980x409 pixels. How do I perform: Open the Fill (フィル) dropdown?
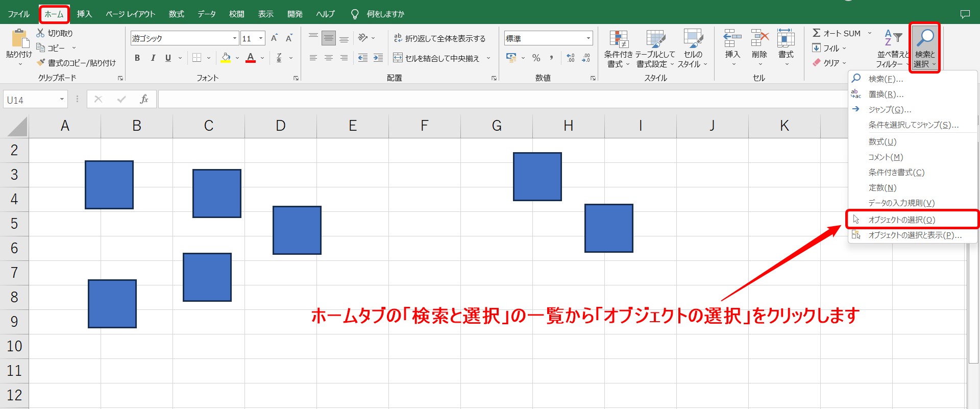click(829, 48)
